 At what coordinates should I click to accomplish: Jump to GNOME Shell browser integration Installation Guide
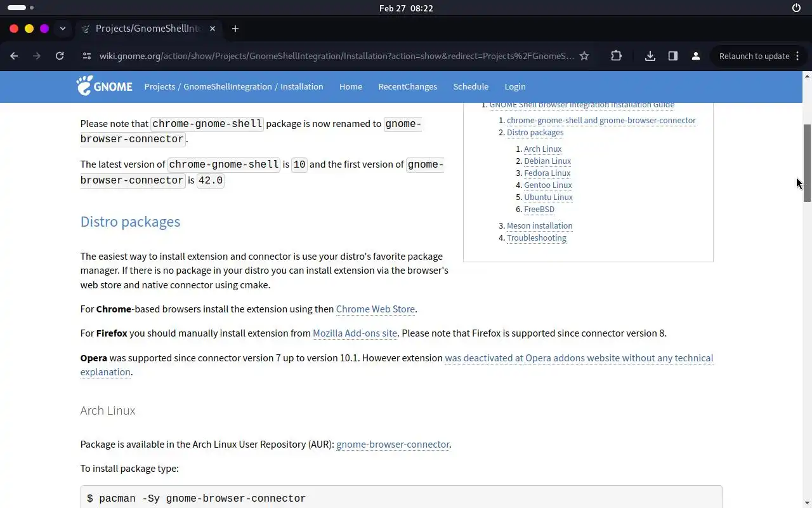point(582,105)
